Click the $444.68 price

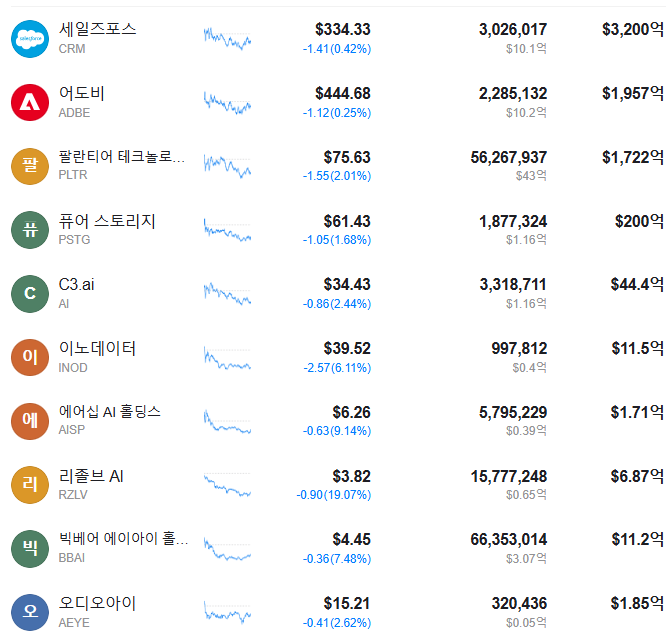tap(343, 93)
